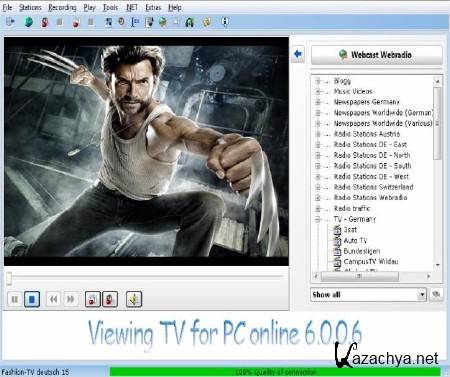Click the horizontal scrollbar right arrow
Screen dimensions: 450x377
click(x=429, y=276)
